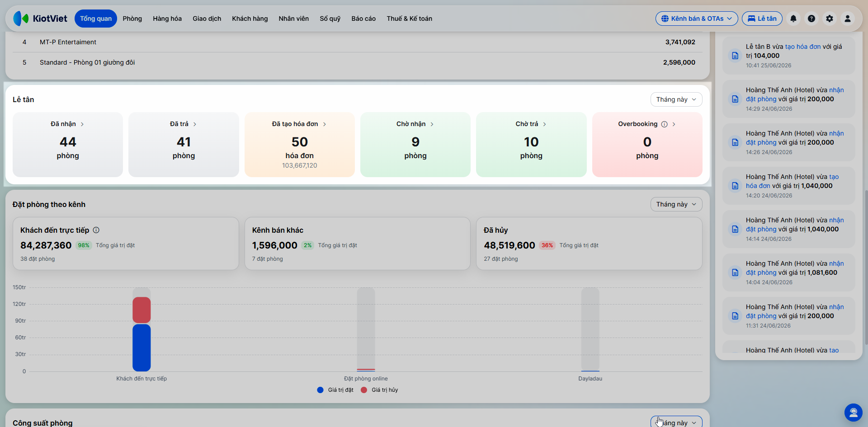
Task: Open the Báo cáo menu
Action: point(363,19)
